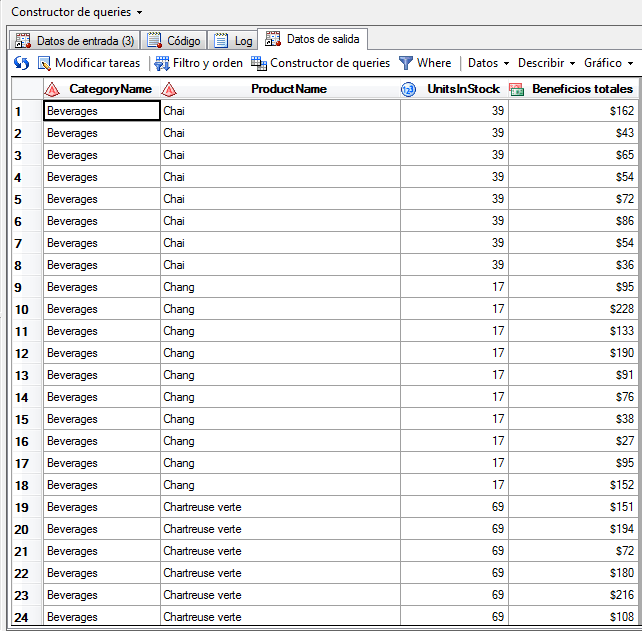Open the Código tab

(174, 41)
